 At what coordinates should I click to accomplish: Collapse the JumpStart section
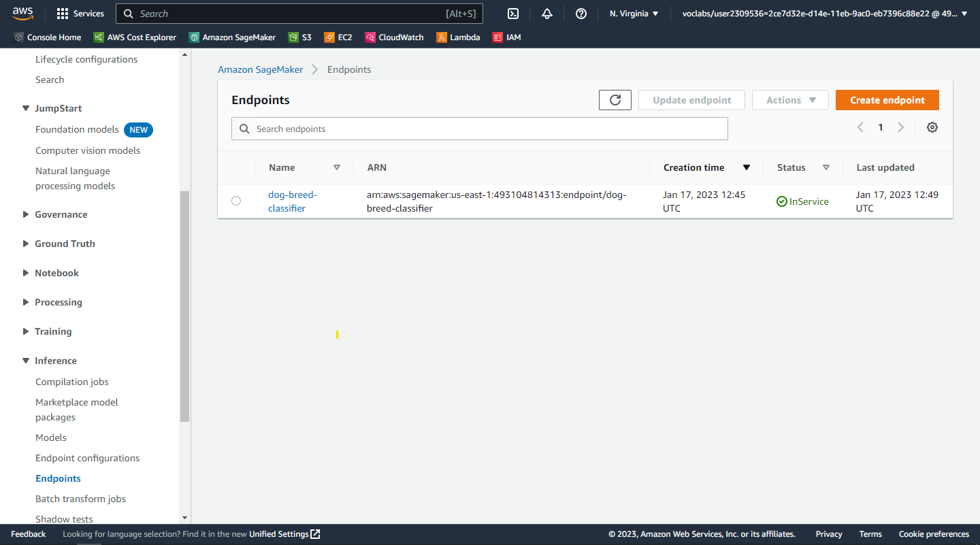(26, 108)
